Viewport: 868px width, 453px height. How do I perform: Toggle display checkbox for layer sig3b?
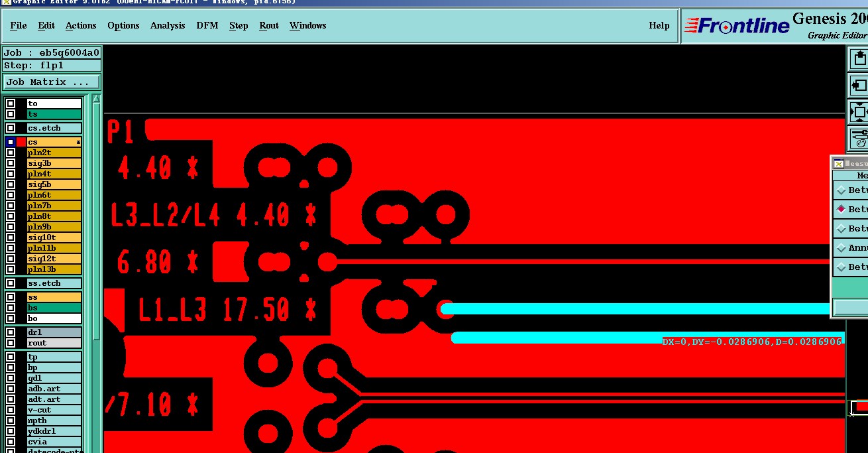pyautogui.click(x=11, y=163)
